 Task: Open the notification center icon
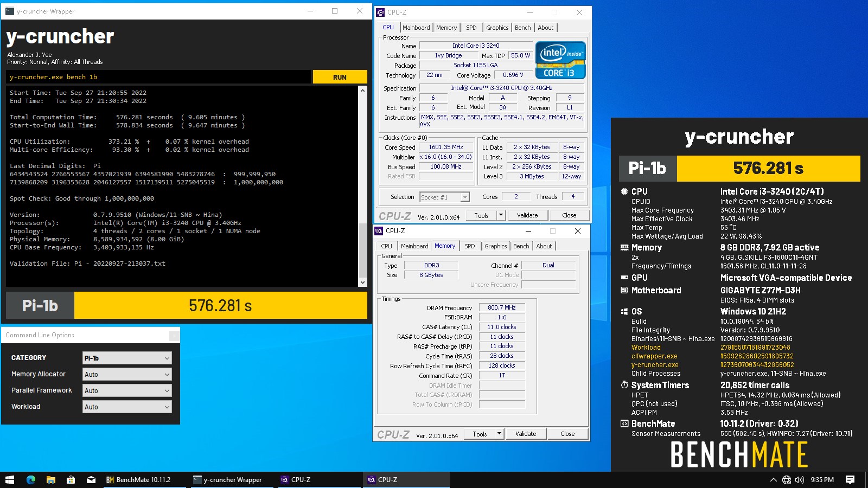(x=850, y=480)
